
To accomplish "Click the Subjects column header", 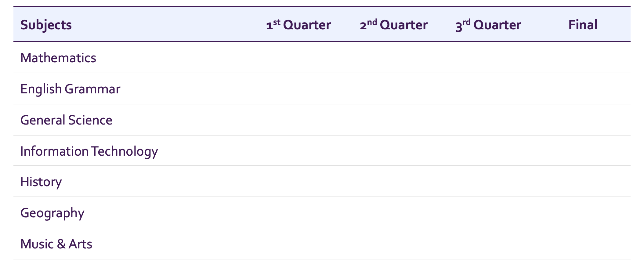I will pos(46,25).
